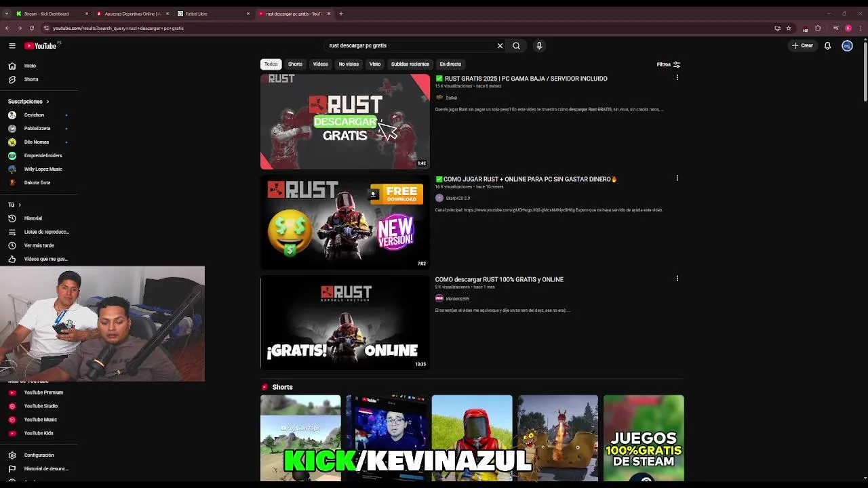868x488 pixels.
Task: Open the Chrome three-dot menu
Action: [x=861, y=28]
